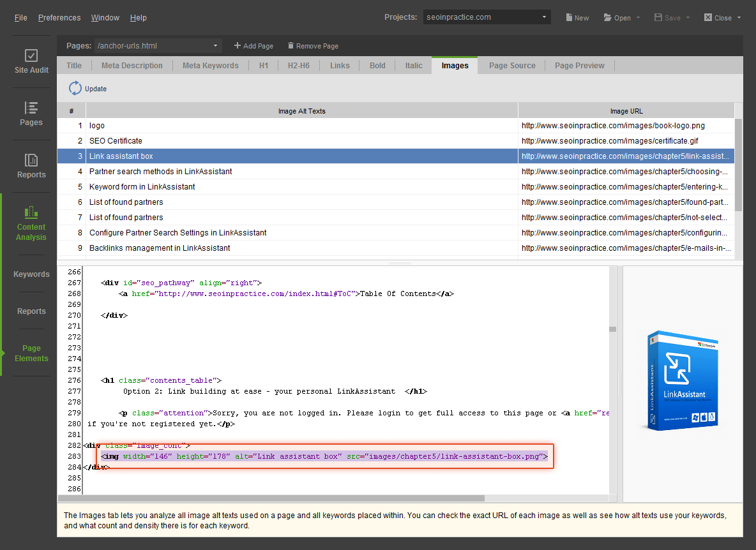Click the image list vertical scrollbar
Viewport: 756px width, 550px height.
point(738,165)
